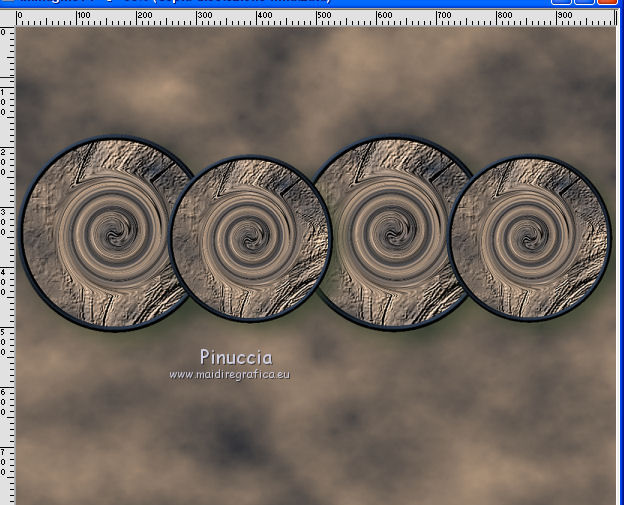
Task: Click the 100 mark on the horizontal ruler
Action: click(x=84, y=16)
